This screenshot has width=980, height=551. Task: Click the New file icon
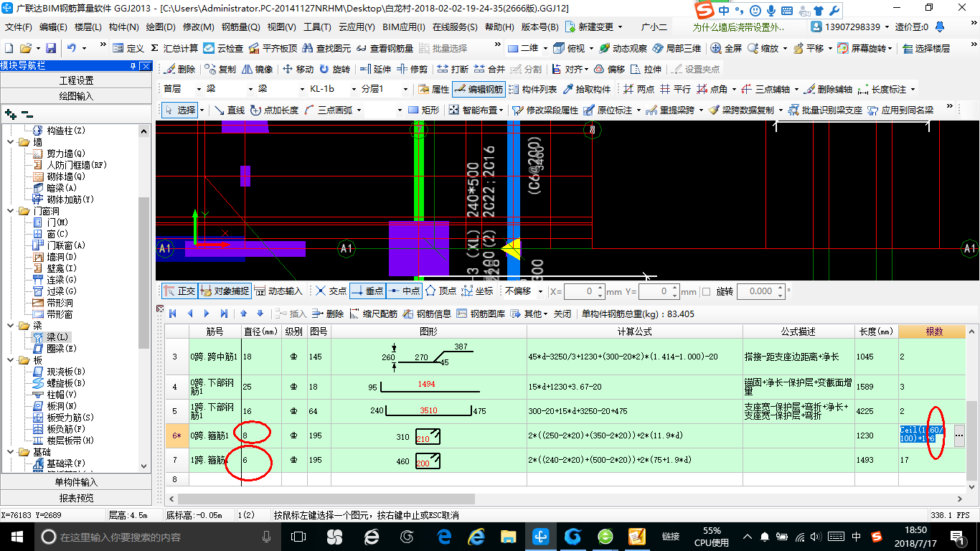tap(9, 48)
